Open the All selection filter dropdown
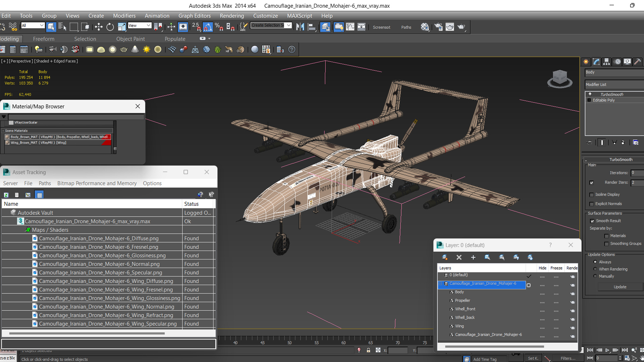 coord(33,25)
